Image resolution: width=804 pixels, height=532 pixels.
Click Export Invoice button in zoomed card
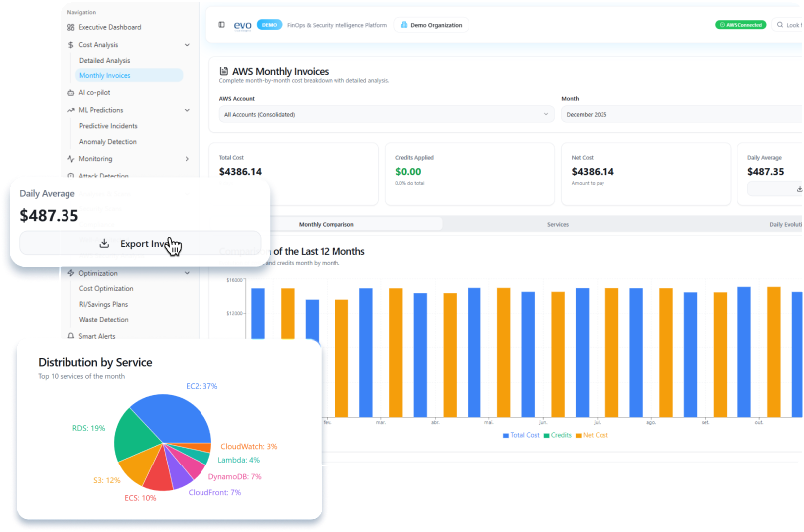coord(140,243)
